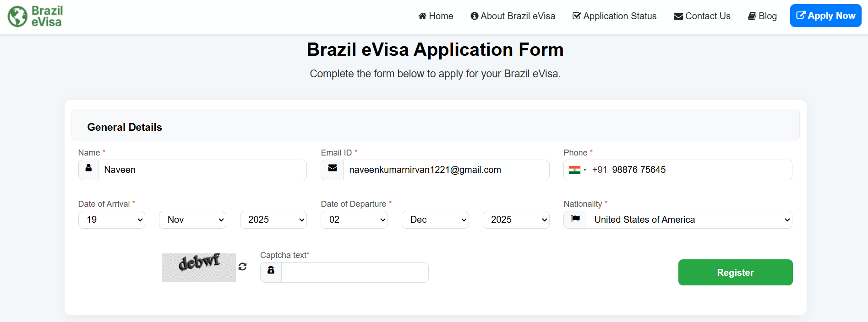Open the departure month dropdown showing Dec
Image resolution: width=868 pixels, height=322 pixels.
(435, 220)
